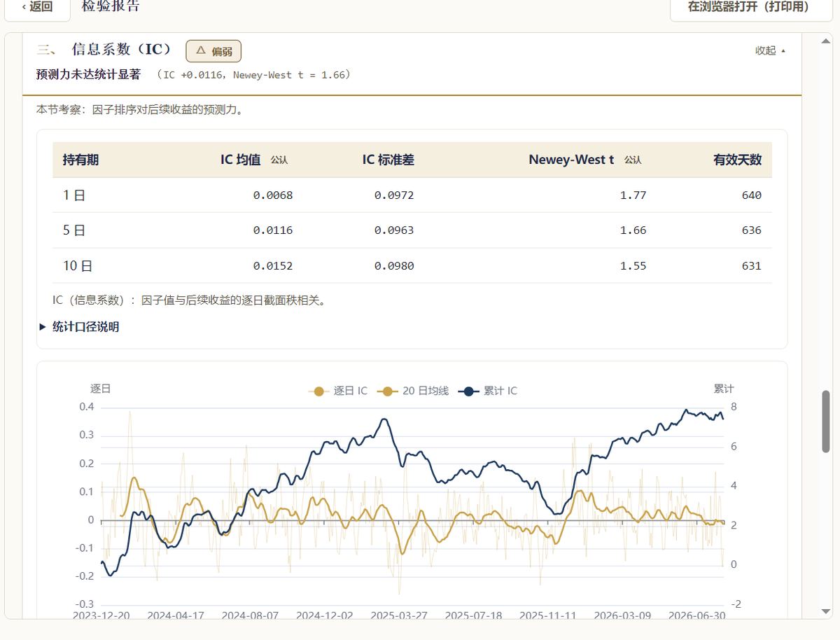840x640 pixels.
Task: Click scrollbar up arrow
Action: 826,41
